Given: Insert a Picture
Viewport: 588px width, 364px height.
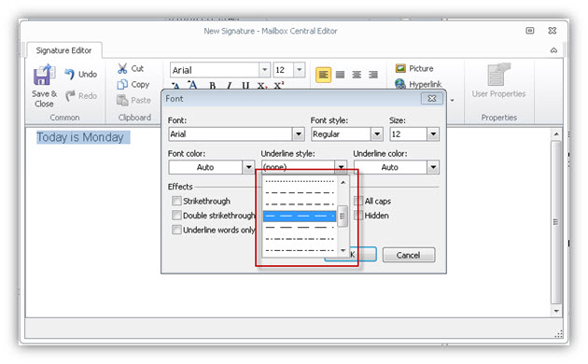Looking at the screenshot, I should [x=414, y=68].
